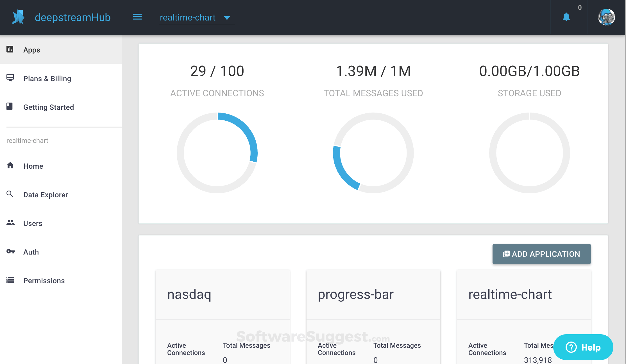Click the Plans & Billing card icon
The image size is (626, 364).
point(10,78)
